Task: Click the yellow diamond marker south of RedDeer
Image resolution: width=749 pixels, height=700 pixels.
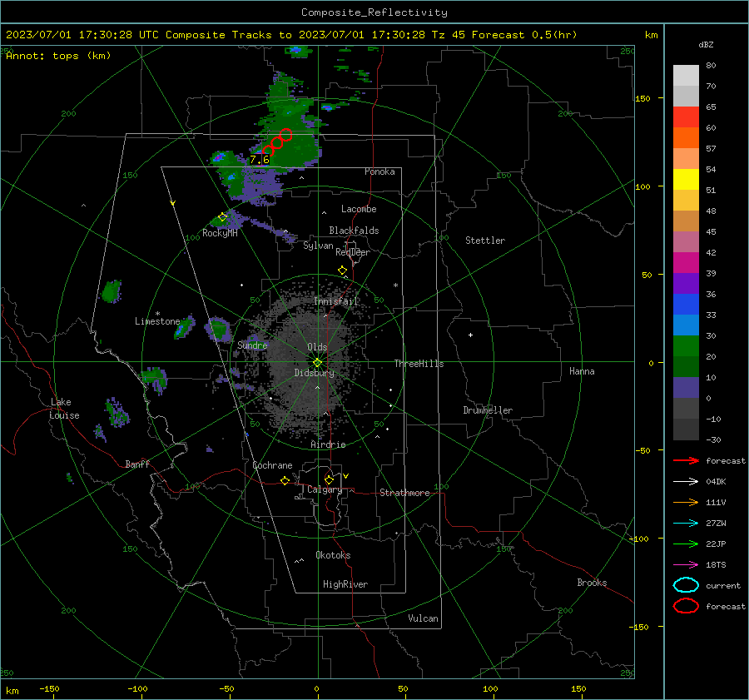Action: [342, 271]
